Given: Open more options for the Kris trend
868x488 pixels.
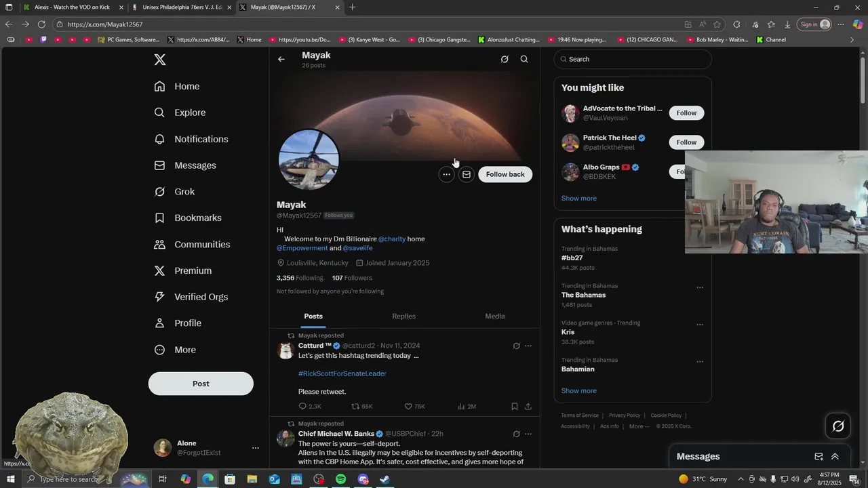Looking at the screenshot, I should (700, 325).
